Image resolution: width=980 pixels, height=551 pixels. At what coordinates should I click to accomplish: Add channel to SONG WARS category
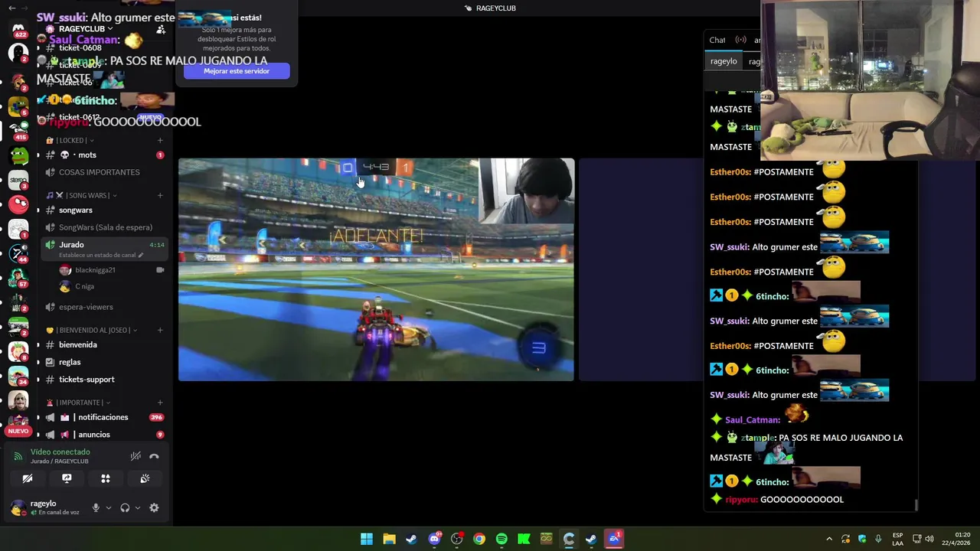[x=160, y=195]
